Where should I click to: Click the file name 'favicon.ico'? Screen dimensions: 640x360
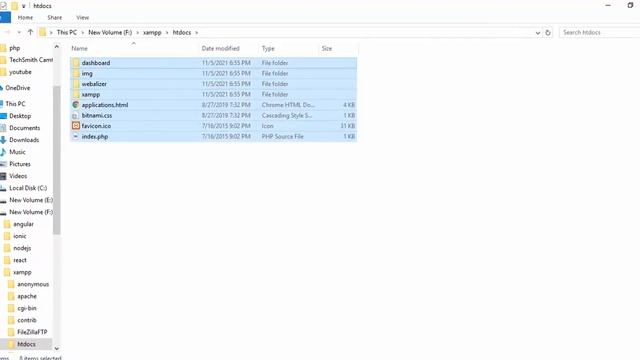pyautogui.click(x=96, y=126)
